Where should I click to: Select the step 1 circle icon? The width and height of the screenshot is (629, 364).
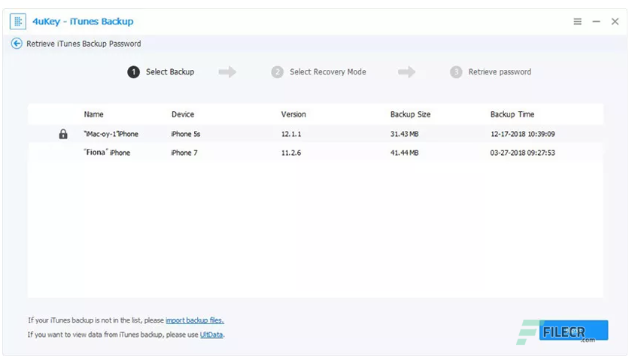tap(134, 72)
